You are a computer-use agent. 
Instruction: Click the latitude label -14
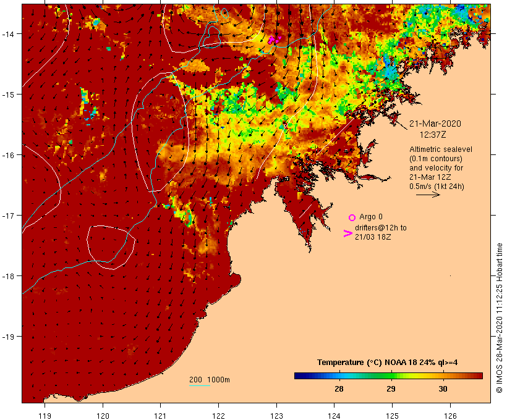tap(8, 33)
